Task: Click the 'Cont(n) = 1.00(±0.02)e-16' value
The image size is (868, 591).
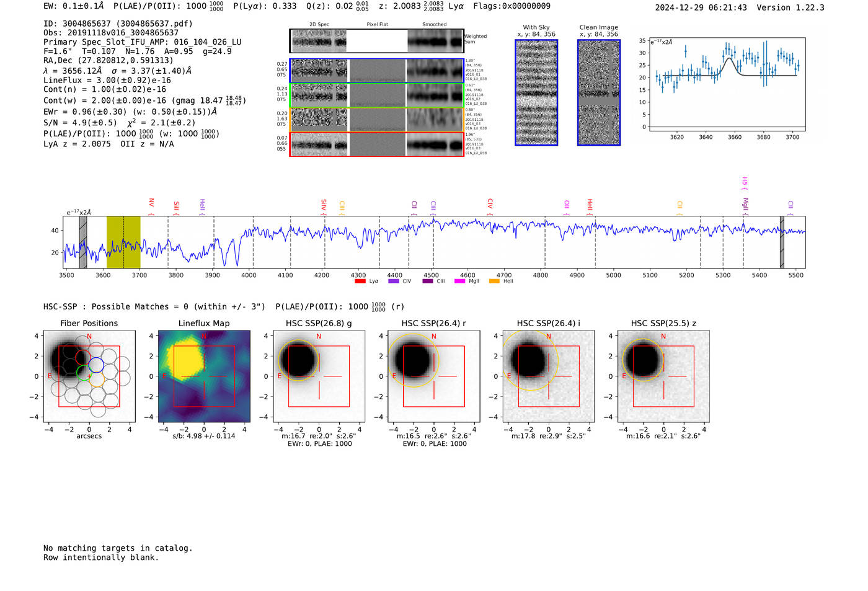Action: click(105, 89)
